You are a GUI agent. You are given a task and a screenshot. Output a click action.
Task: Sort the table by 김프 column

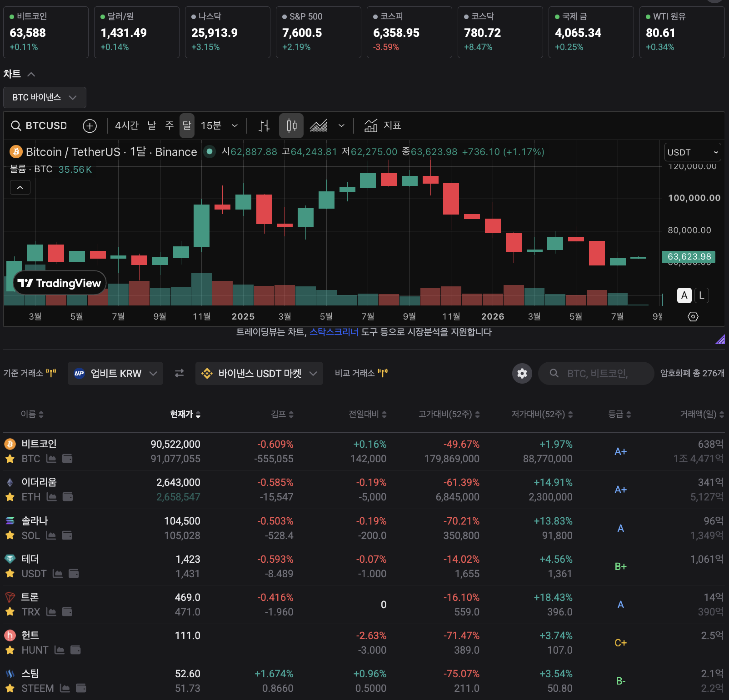(x=282, y=414)
